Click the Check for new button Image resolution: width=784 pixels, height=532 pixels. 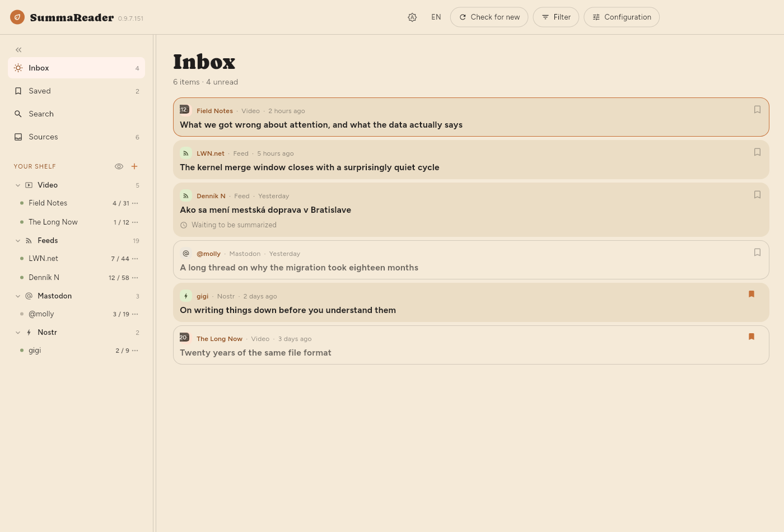(x=489, y=17)
